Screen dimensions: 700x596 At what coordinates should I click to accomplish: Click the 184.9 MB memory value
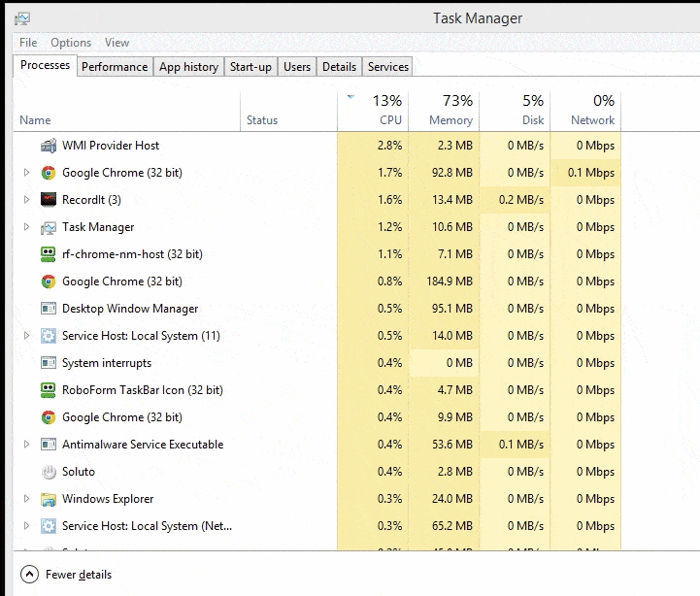450,281
